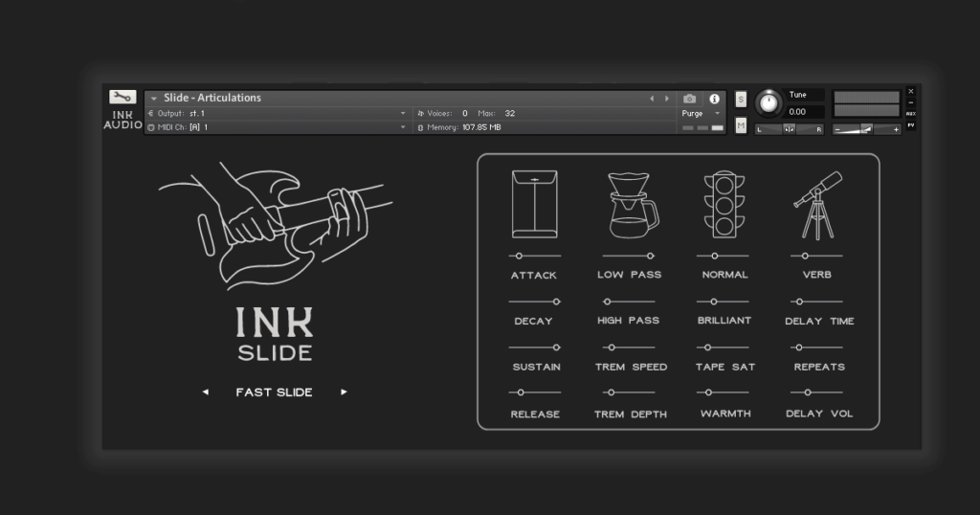
Task: Click the INK AUDIO logo
Action: (122, 120)
